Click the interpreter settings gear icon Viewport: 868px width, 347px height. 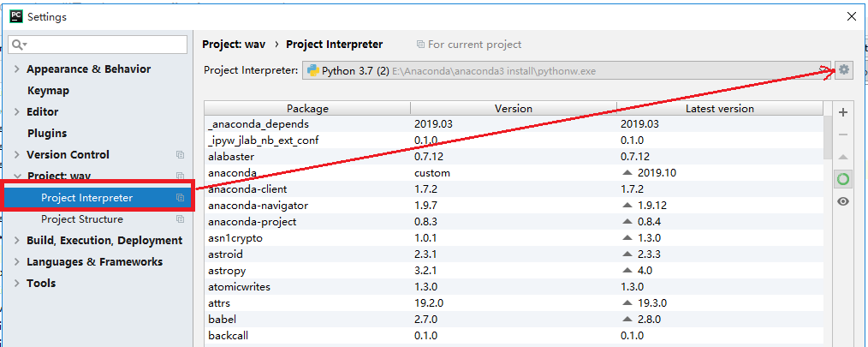coord(844,70)
